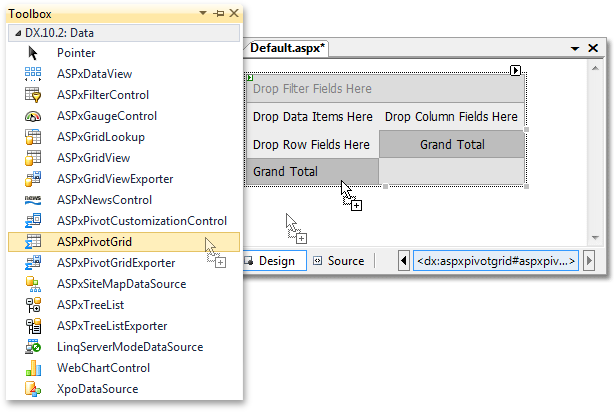
Task: Open the document tab list dropdown arrow
Action: 575,49
